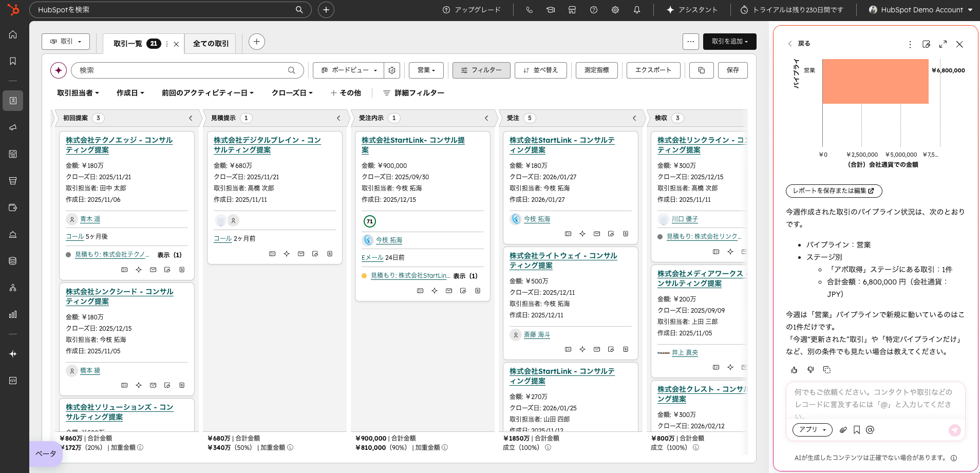Open the 取引 object dropdown
The height and width of the screenshot is (473, 980).
point(66,42)
